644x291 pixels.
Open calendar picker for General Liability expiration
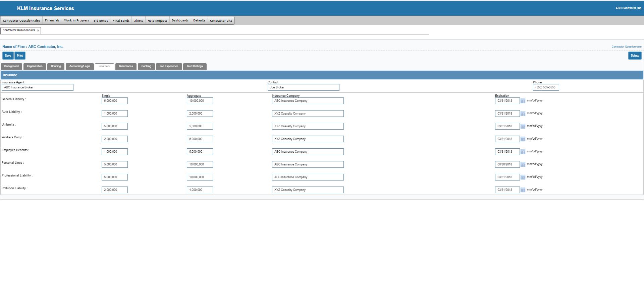[x=523, y=101]
